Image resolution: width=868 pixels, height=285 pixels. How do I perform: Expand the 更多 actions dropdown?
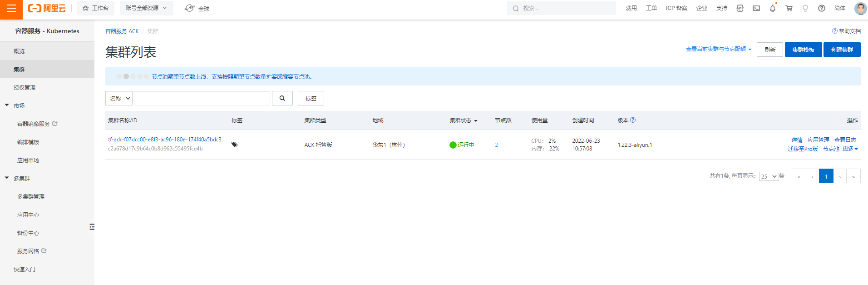[x=850, y=149]
